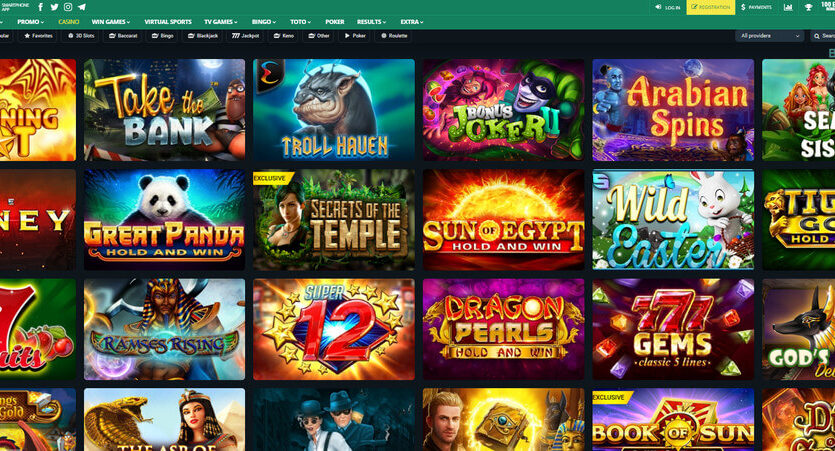Open the cobra and Cleopatra game tile
The width and height of the screenshot is (835, 451).
pos(165,420)
